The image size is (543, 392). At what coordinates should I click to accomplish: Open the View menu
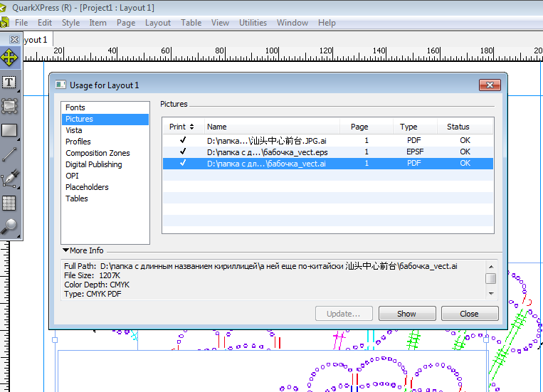click(220, 23)
